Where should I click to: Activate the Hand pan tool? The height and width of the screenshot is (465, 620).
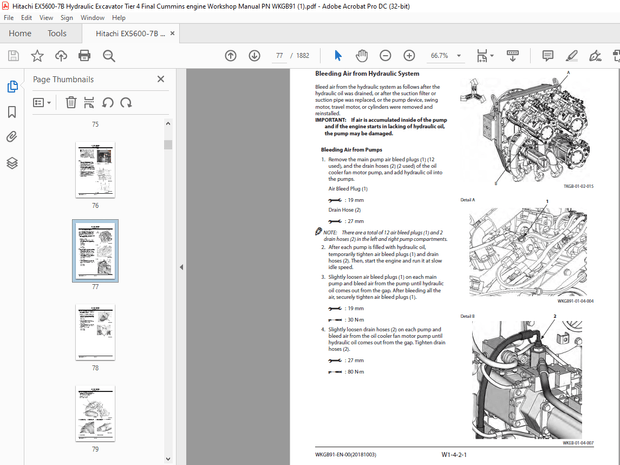pos(361,56)
